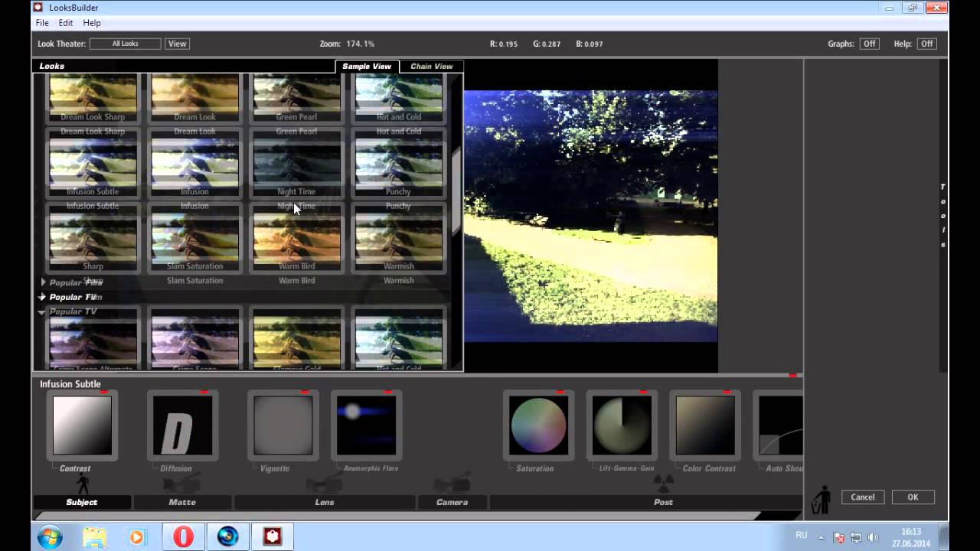Viewport: 980px width, 551px height.
Task: Select the Lift-Gamma-Gain tool icon
Action: point(622,425)
